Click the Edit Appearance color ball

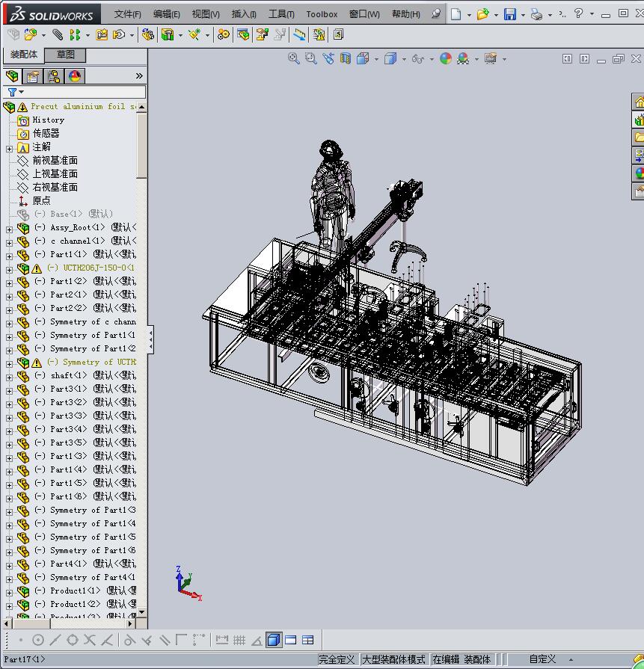pyautogui.click(x=446, y=58)
